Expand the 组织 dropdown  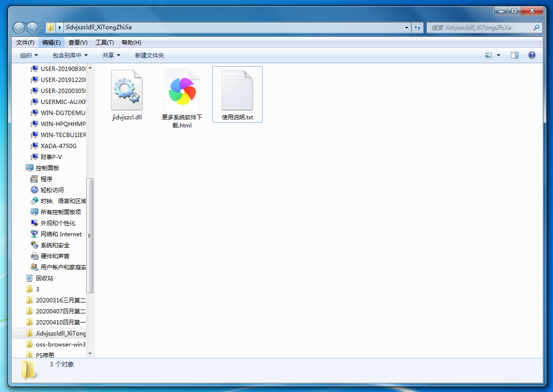click(29, 56)
